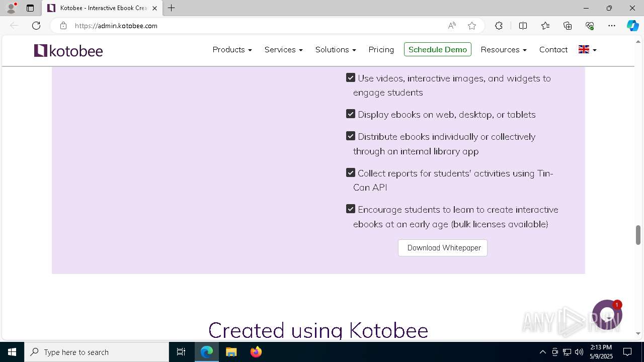This screenshot has height=362, width=644.
Task: Open File Explorer from taskbar
Action: click(231, 352)
